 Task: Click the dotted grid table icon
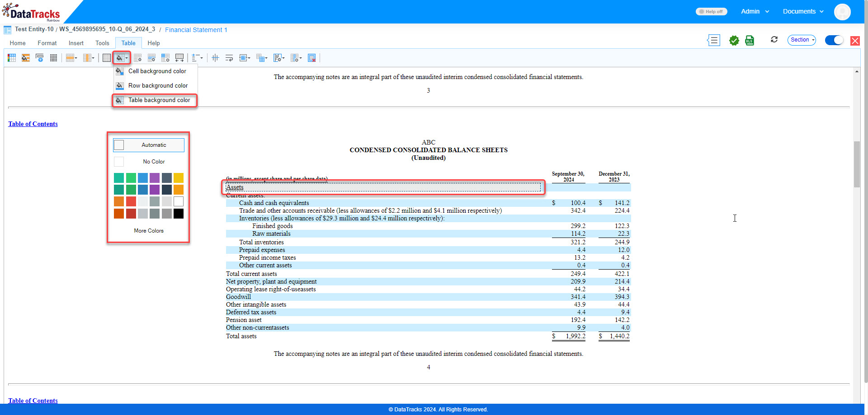[53, 58]
